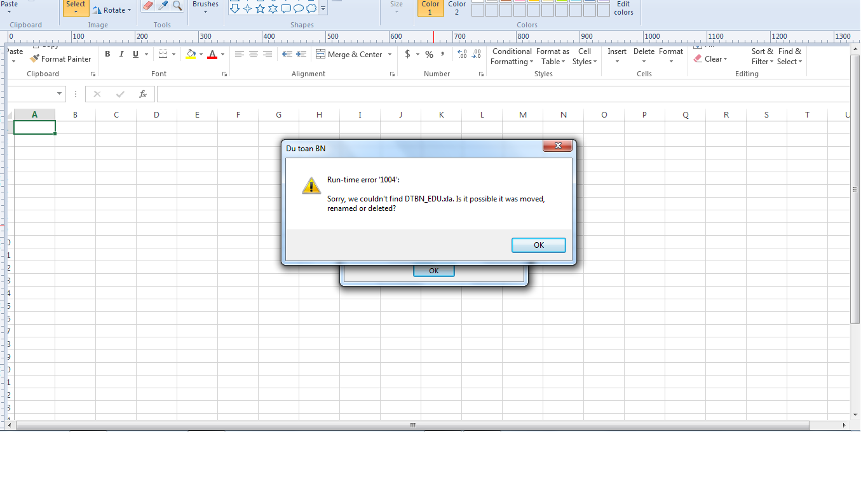Select the Magnifier tool
The image size is (868, 488).
pos(177,6)
